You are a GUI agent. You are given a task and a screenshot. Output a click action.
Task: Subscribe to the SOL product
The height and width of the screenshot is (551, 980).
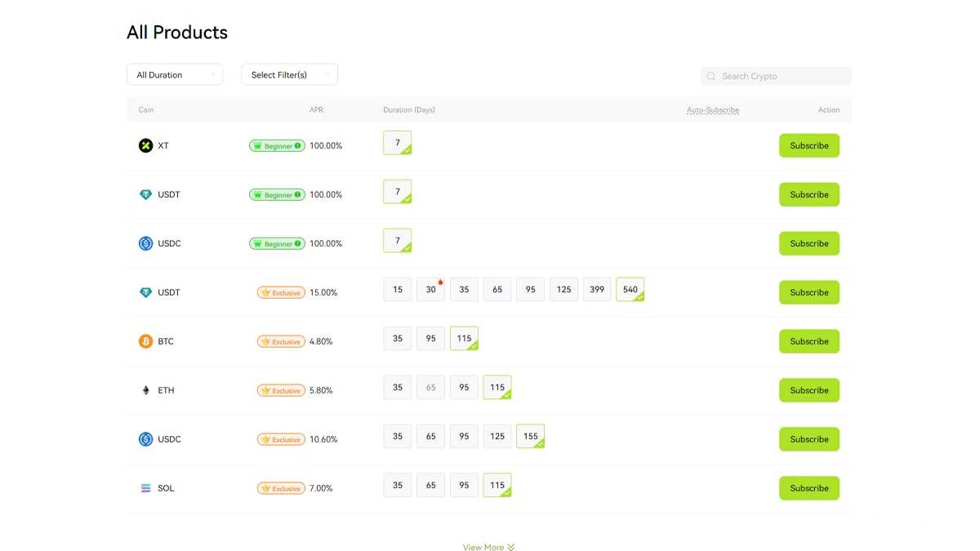(x=808, y=488)
